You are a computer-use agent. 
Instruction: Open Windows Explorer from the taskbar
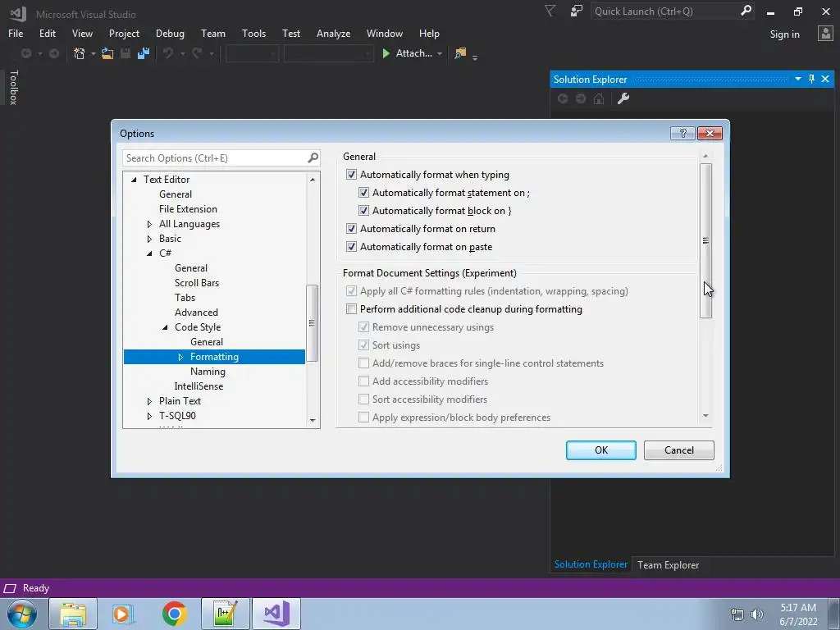tap(73, 614)
